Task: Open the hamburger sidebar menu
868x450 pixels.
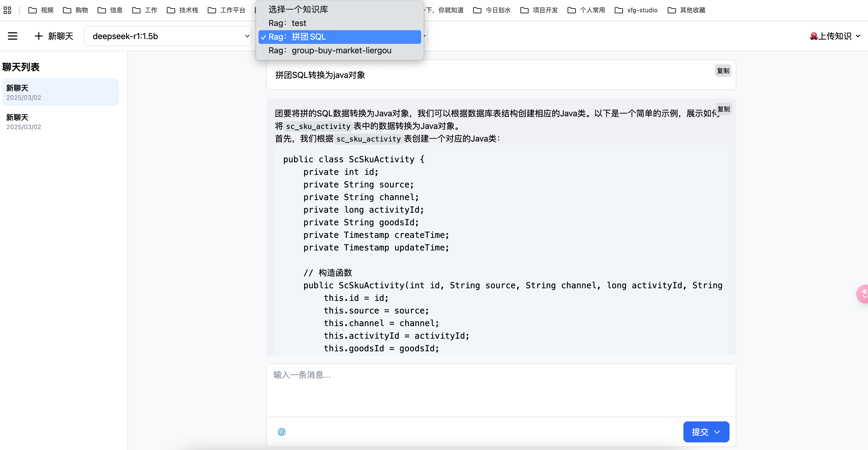Action: coord(13,36)
